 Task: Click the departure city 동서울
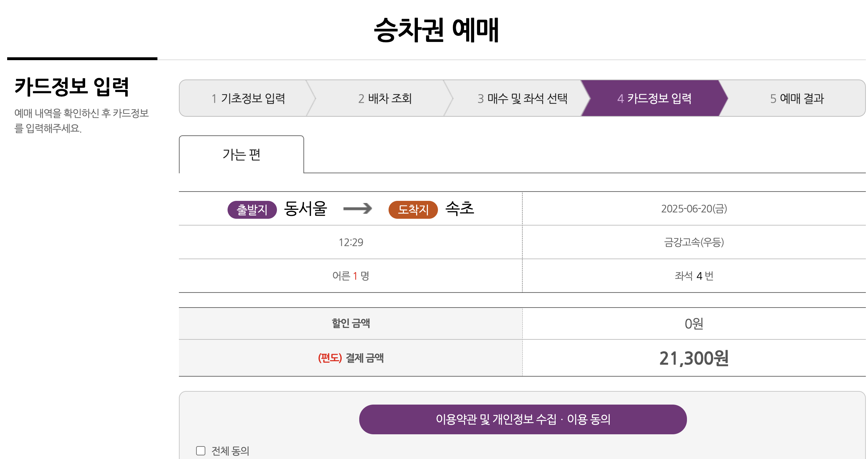pos(305,210)
